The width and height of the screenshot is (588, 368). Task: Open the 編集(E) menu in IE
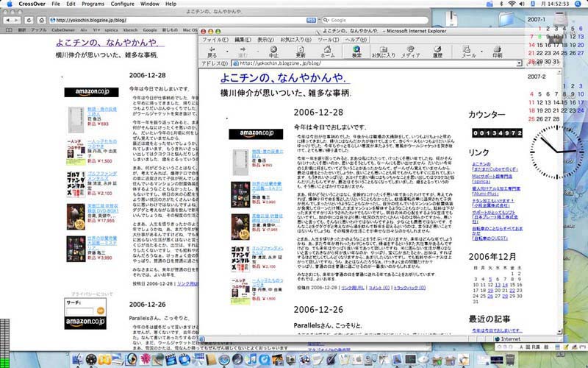(243, 40)
